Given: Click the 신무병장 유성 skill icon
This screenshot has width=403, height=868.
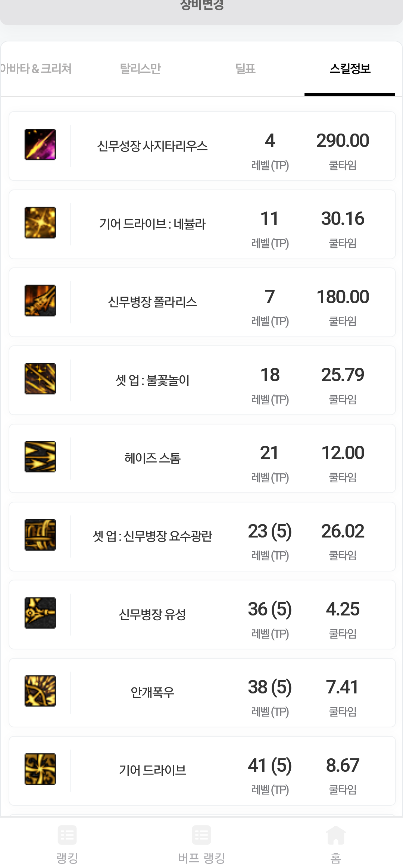Looking at the screenshot, I should pyautogui.click(x=40, y=613).
